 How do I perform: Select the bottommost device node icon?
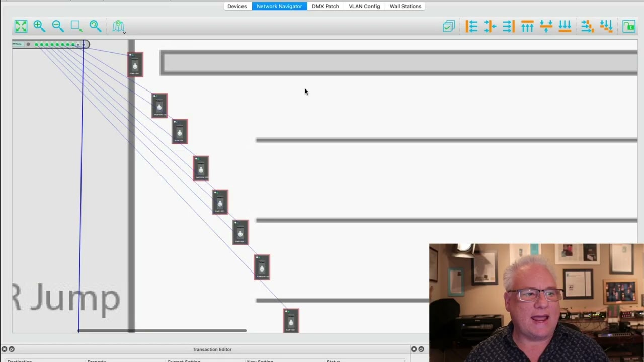tap(291, 321)
